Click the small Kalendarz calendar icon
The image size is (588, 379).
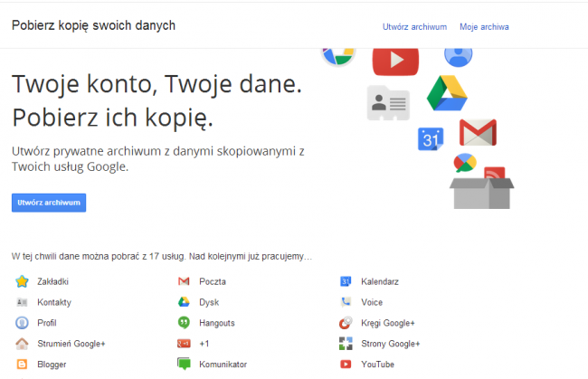pos(346,281)
